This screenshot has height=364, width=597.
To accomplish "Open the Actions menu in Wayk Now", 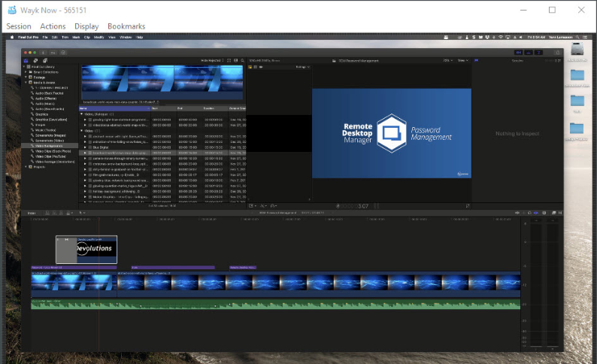I will click(x=53, y=26).
